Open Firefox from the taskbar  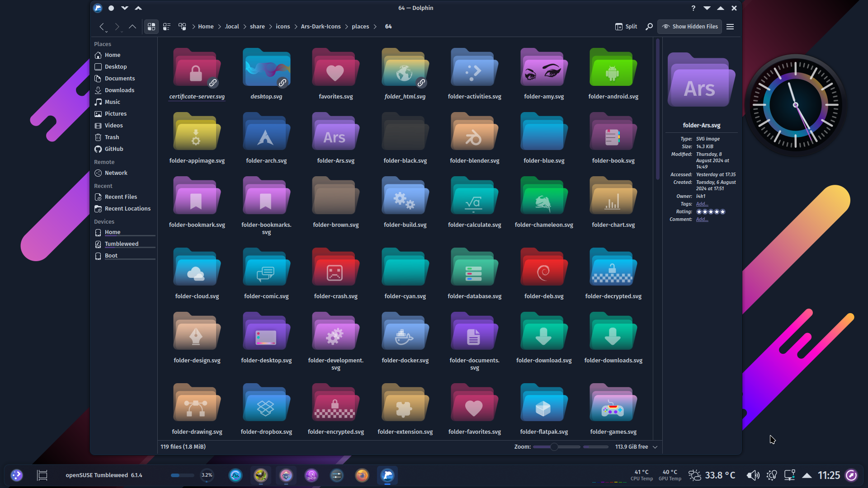tap(362, 475)
